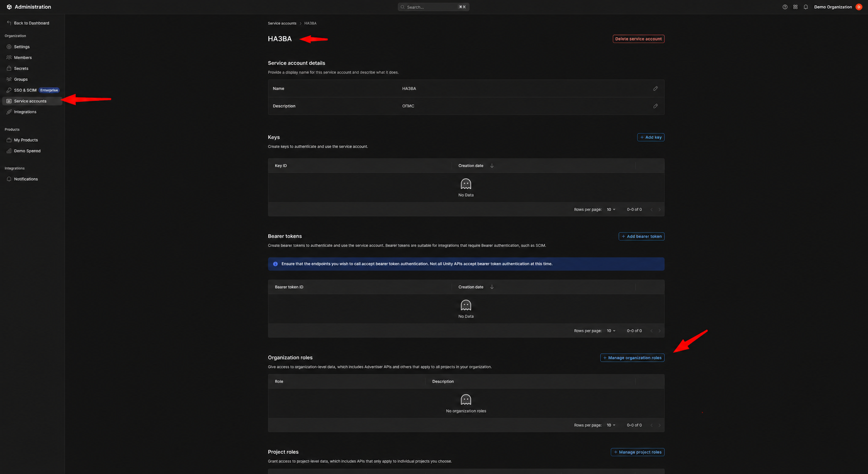Sort Keys table by Creation date arrow
Screen dimensions: 868x474
click(492, 166)
